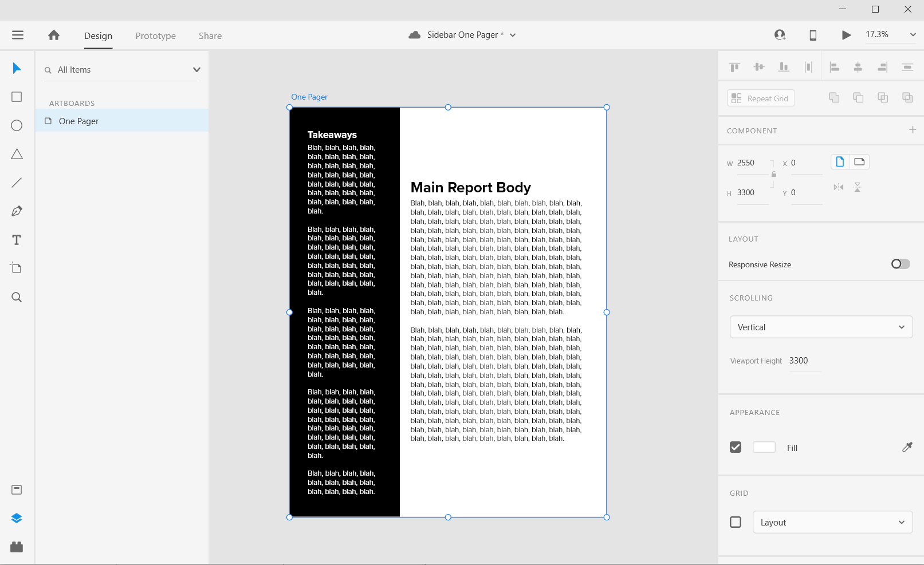Open the Layers panel
This screenshot has width=924, height=565.
[x=16, y=517]
